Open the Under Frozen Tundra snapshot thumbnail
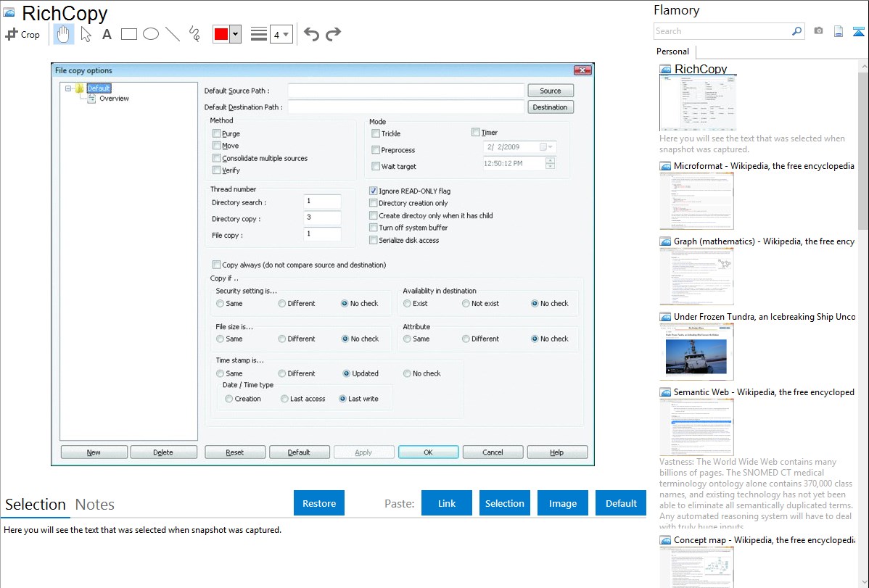 [x=696, y=351]
